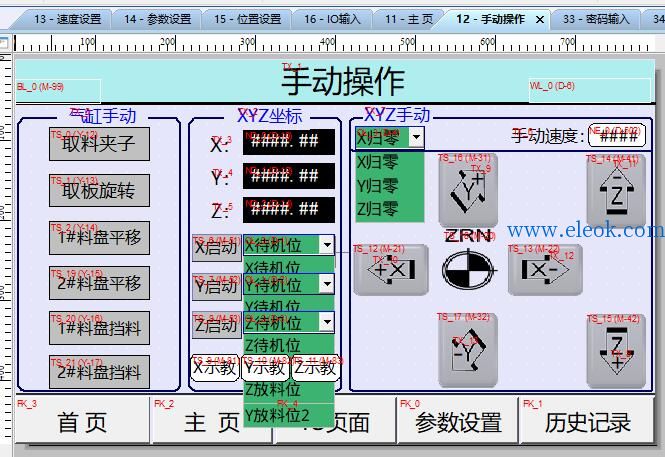Open the Z待机位 dropdown arrow

[327, 322]
